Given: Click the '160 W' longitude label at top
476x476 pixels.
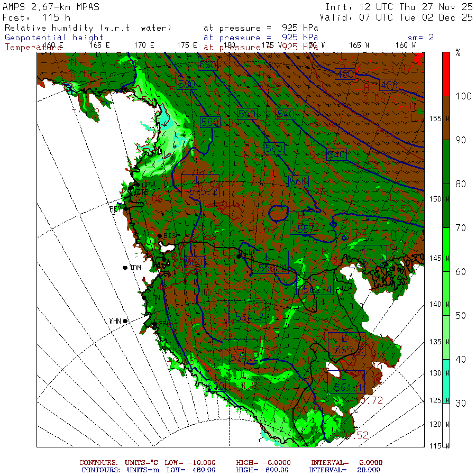Looking at the screenshot, I should coord(406,45).
